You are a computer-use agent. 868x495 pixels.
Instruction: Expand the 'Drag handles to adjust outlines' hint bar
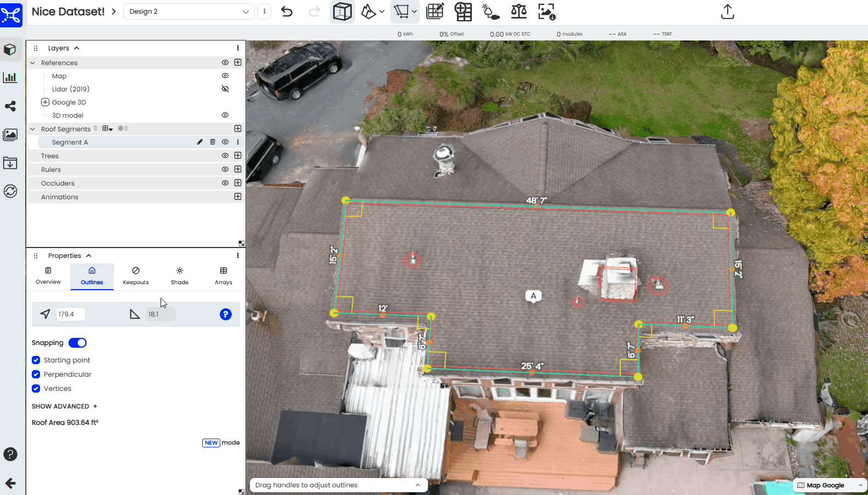point(338,485)
